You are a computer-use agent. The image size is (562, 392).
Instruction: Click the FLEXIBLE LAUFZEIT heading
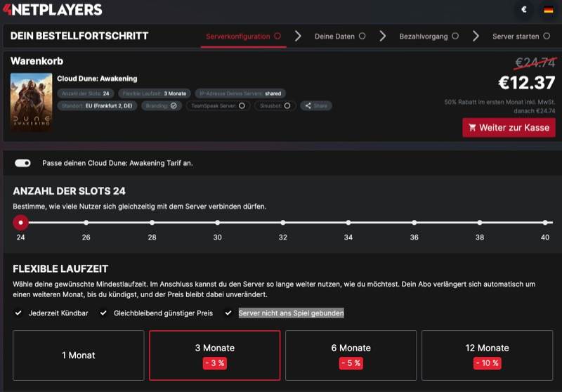tap(60, 269)
